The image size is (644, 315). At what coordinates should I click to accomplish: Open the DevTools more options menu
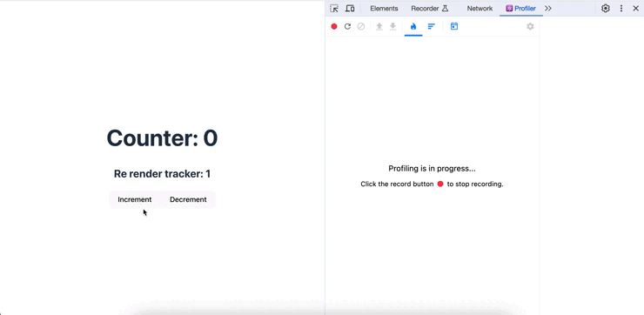point(621,8)
